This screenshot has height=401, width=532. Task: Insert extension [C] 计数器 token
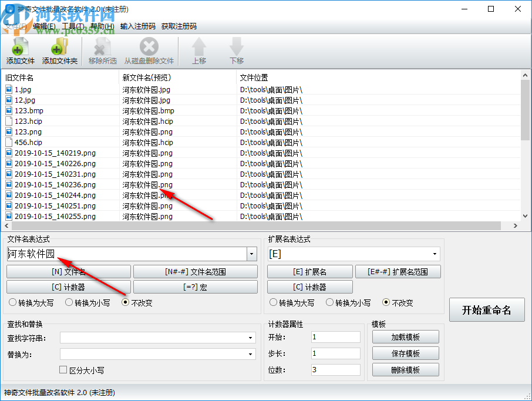pos(310,287)
